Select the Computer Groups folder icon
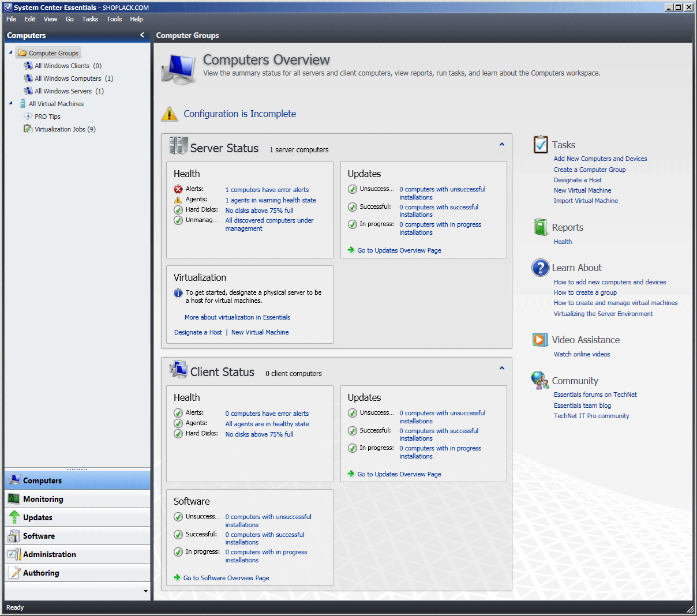 pyautogui.click(x=23, y=53)
